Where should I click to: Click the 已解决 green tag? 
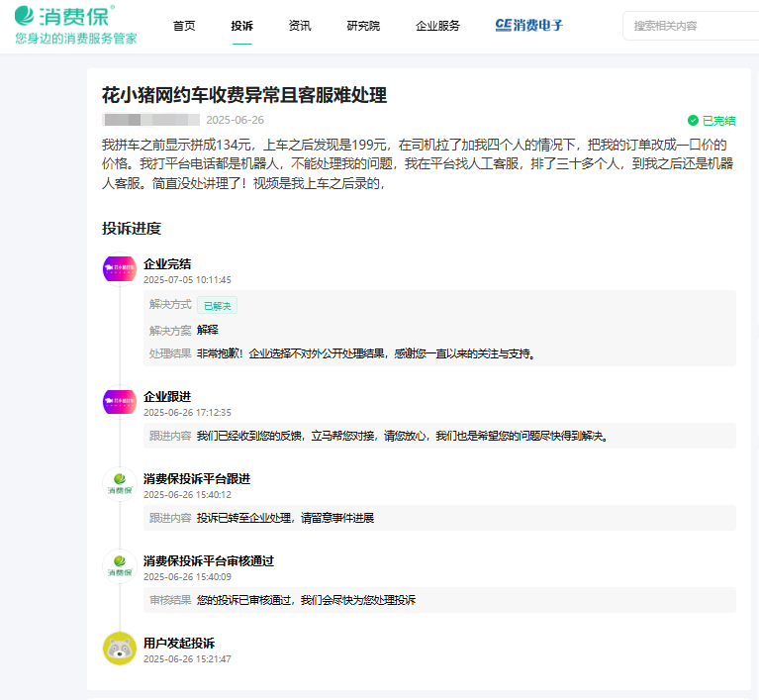click(x=217, y=306)
